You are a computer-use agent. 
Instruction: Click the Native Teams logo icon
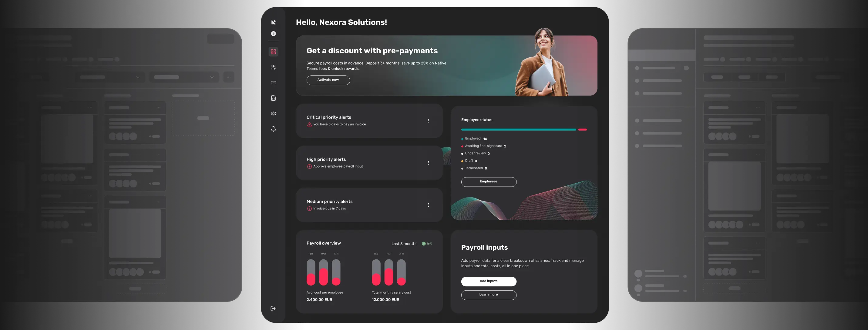click(273, 22)
